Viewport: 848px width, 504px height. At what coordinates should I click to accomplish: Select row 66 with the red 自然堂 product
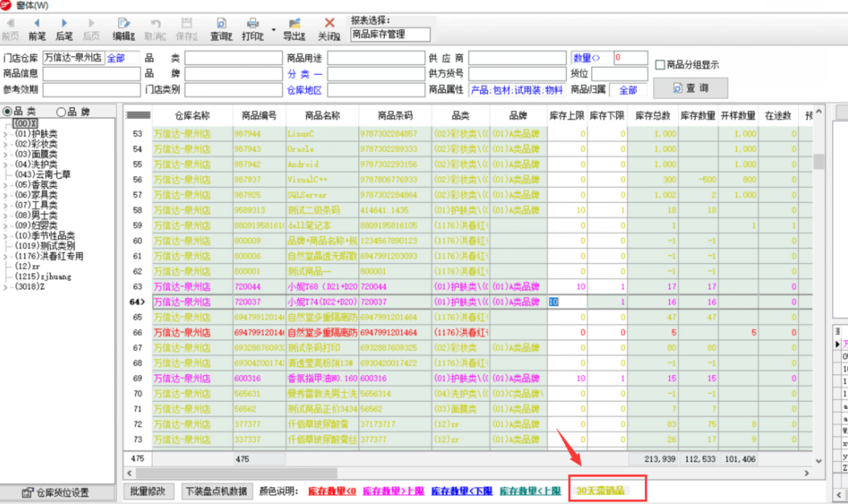469,333
